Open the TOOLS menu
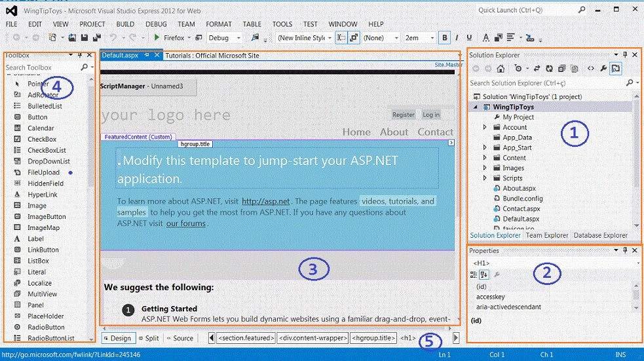The width and height of the screenshot is (644, 361). click(282, 24)
